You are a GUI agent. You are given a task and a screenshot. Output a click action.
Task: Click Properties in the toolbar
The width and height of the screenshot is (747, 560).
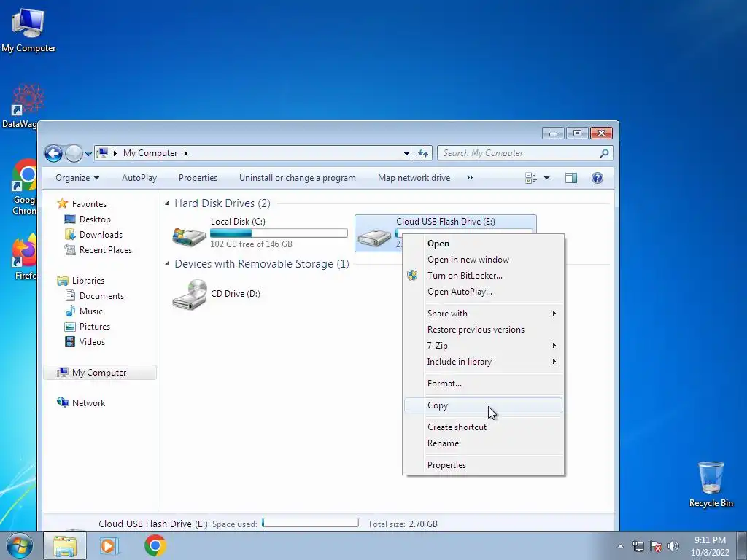(x=198, y=178)
